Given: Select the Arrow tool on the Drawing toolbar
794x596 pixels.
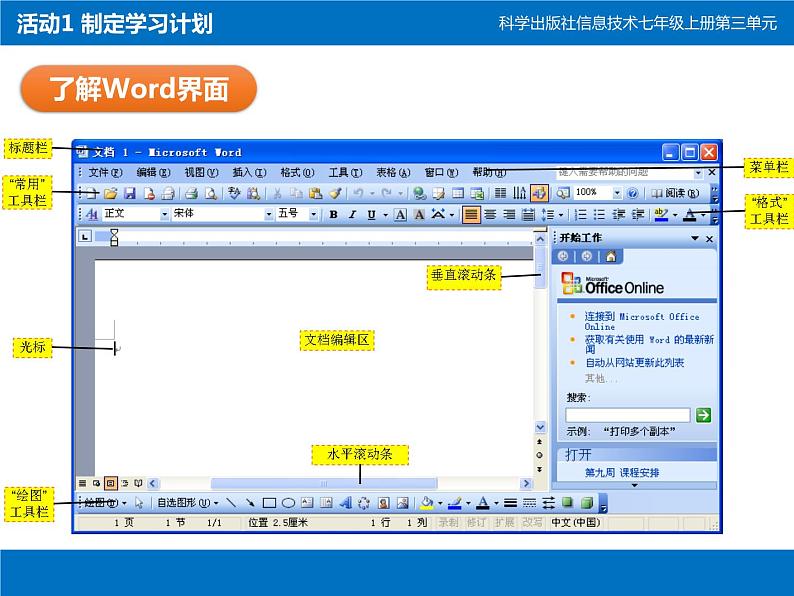Looking at the screenshot, I should click(x=250, y=503).
